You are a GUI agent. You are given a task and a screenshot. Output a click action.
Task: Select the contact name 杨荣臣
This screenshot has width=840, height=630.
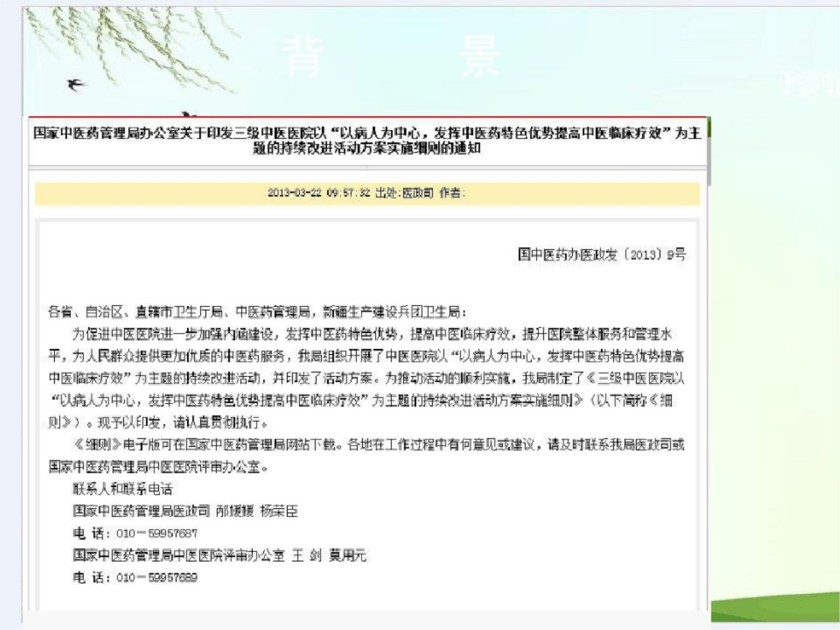[x=280, y=511]
